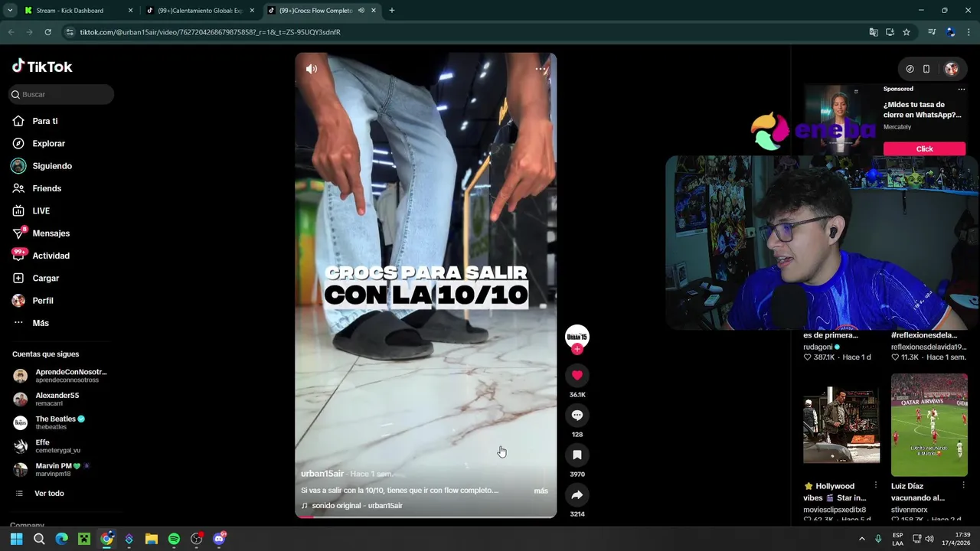Open the Hollywood vibes video thumbnail
The height and width of the screenshot is (551, 980).
(x=841, y=425)
